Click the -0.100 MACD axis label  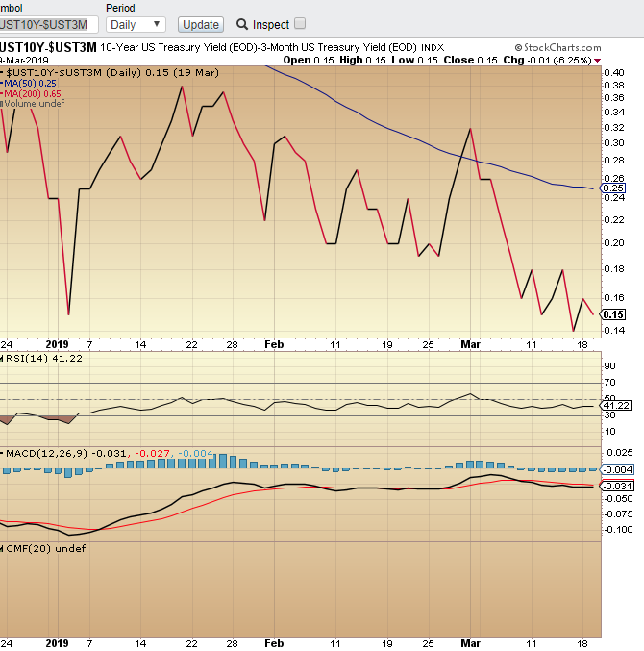tap(618, 529)
